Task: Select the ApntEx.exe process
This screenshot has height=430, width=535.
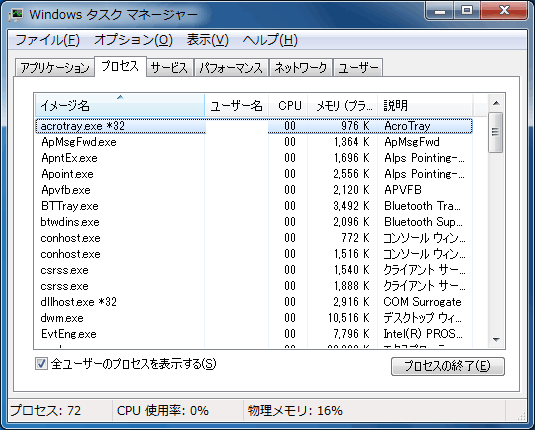Action: click(x=254, y=158)
